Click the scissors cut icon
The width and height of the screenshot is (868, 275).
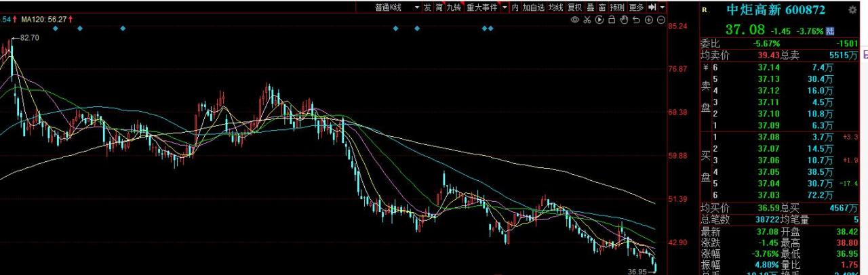click(587, 20)
